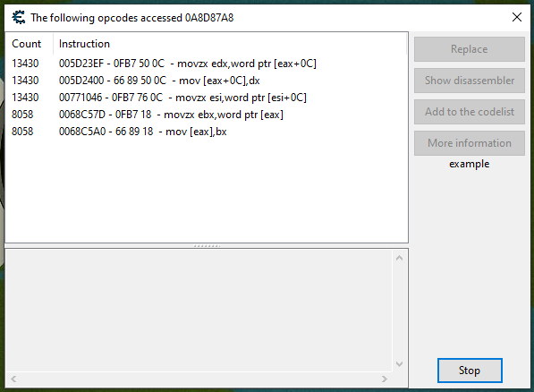Close the opcodes accessed window
Viewport: 534px width, 392px height.
[517, 17]
